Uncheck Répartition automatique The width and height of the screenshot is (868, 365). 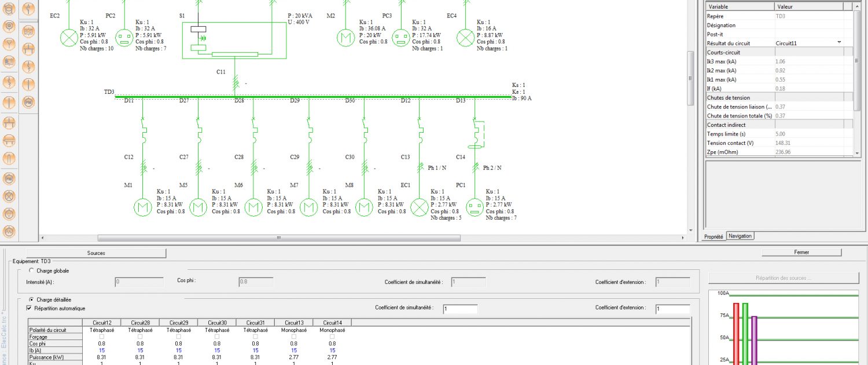[x=30, y=308]
